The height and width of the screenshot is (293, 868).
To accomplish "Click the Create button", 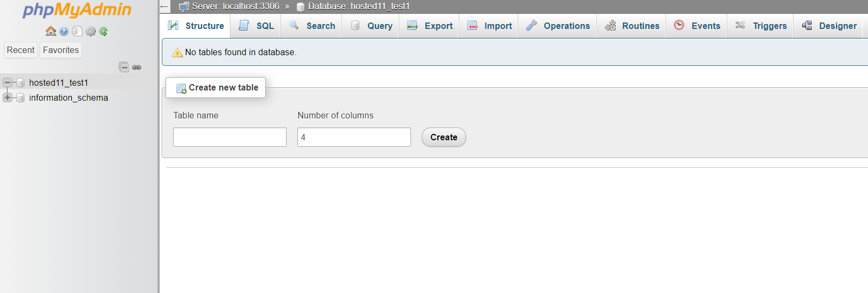I will pos(444,137).
